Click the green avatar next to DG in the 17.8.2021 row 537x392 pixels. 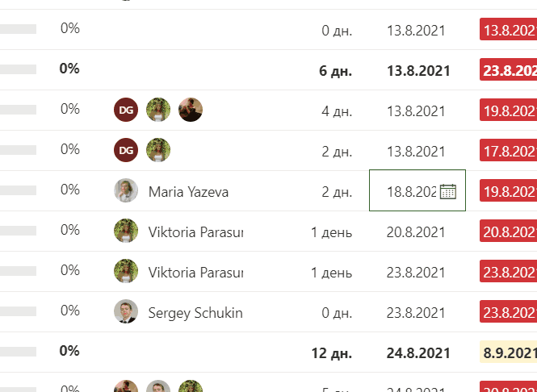[x=158, y=150]
